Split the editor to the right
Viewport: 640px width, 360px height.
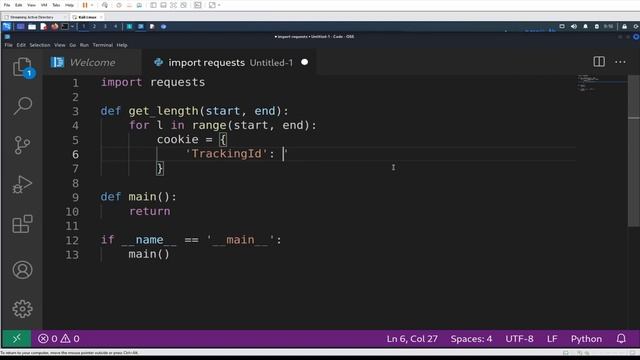tap(599, 62)
